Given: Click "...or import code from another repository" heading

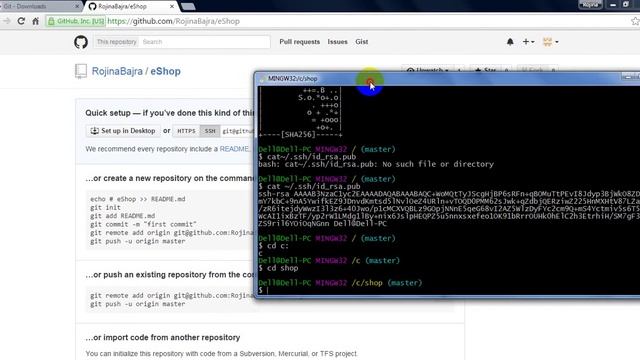Looking at the screenshot, I should point(163,338).
